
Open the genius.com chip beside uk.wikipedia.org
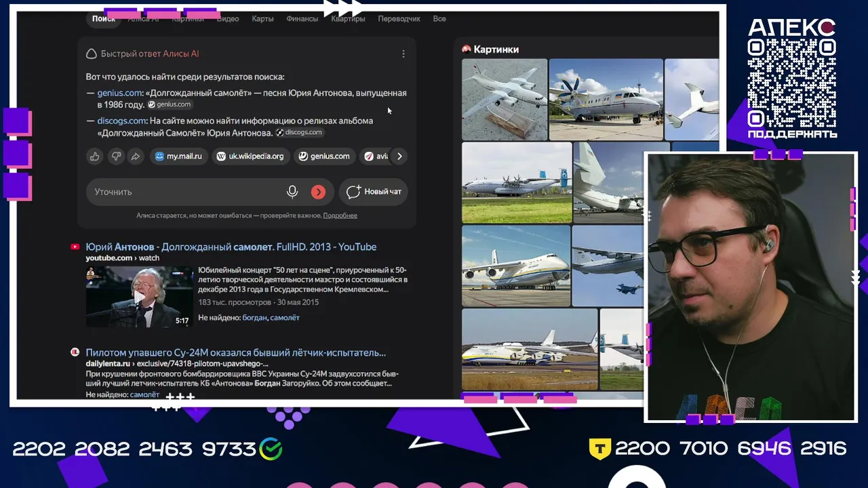tap(324, 157)
